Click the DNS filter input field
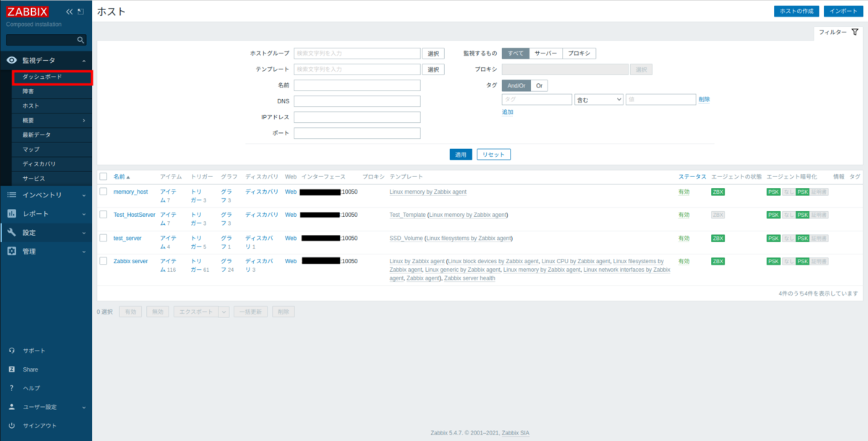 (357, 101)
